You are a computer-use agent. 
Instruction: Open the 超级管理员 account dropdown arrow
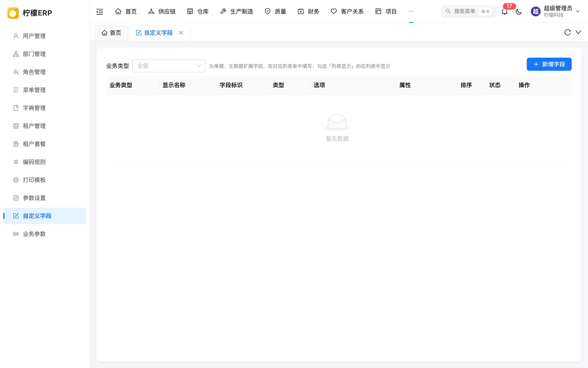pyautogui.click(x=578, y=11)
